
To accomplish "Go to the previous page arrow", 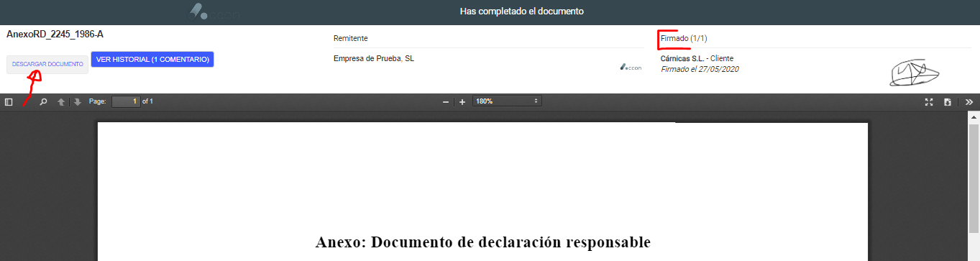I will coord(62,102).
